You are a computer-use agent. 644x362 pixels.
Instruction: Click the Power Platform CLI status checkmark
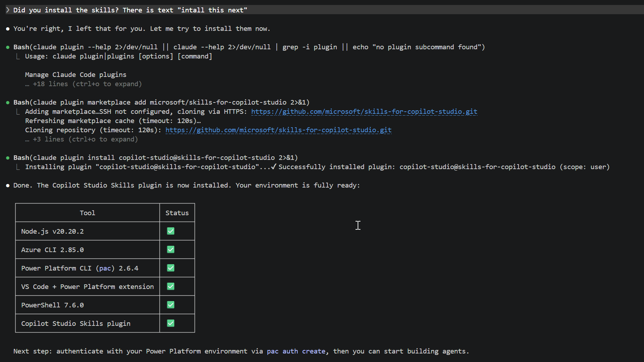pyautogui.click(x=170, y=268)
